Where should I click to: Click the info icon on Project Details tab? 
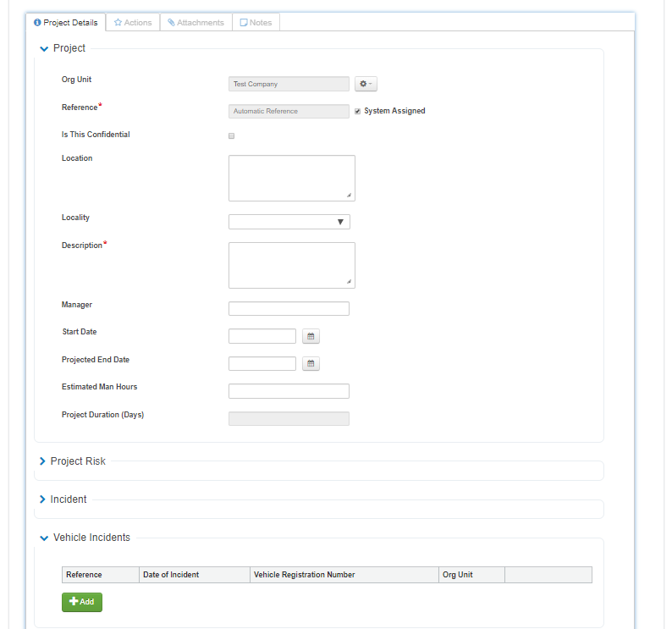(x=37, y=22)
